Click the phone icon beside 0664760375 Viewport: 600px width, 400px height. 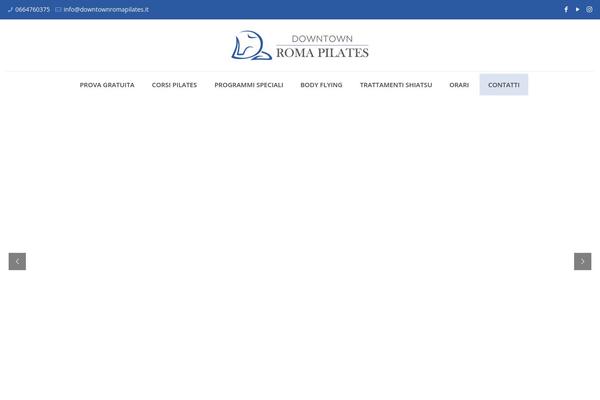tap(10, 10)
